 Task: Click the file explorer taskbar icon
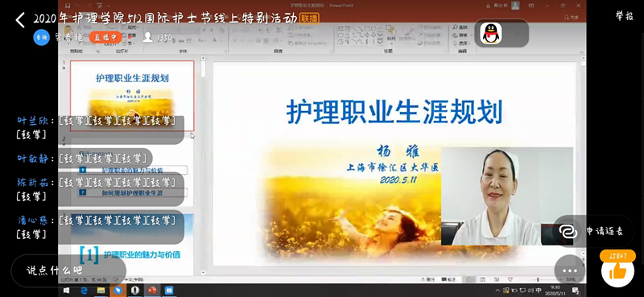click(101, 291)
